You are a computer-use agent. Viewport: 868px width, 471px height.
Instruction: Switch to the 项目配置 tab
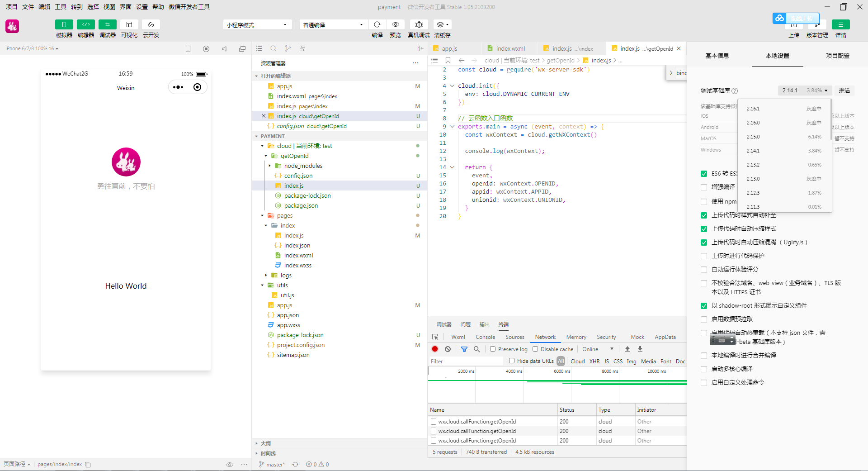[837, 56]
